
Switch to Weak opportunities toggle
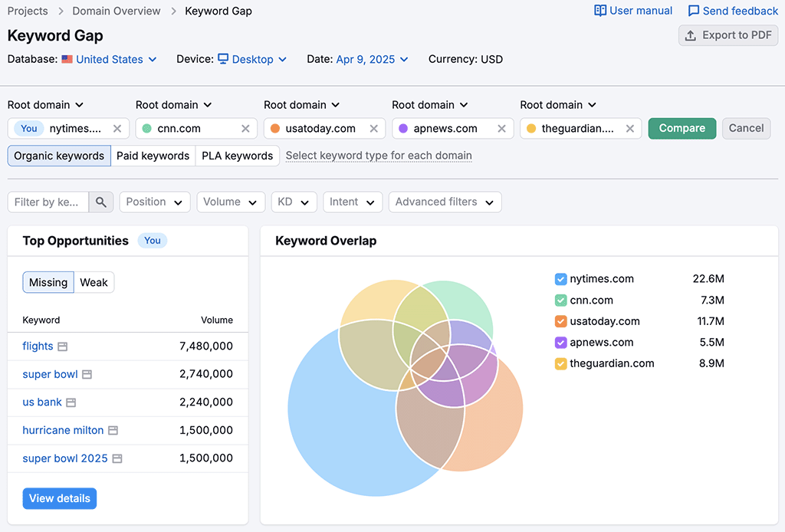(94, 282)
